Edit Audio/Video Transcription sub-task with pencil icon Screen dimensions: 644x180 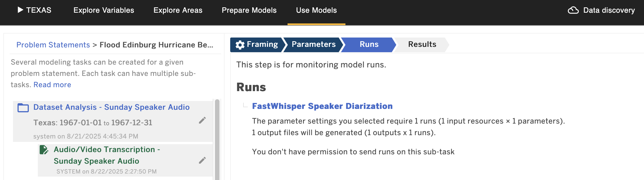(202, 161)
